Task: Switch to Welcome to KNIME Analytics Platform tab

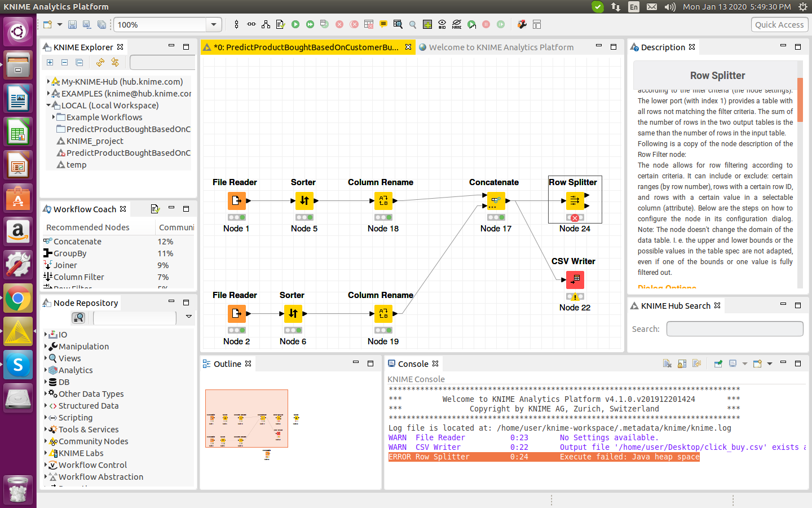Action: pyautogui.click(x=501, y=47)
